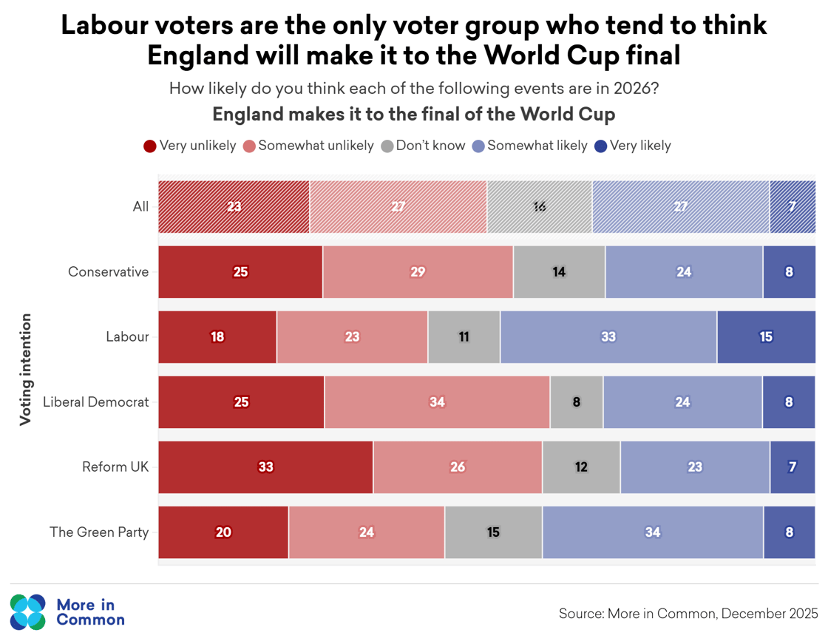
Task: Click the More in Common source text
Action: click(688, 614)
